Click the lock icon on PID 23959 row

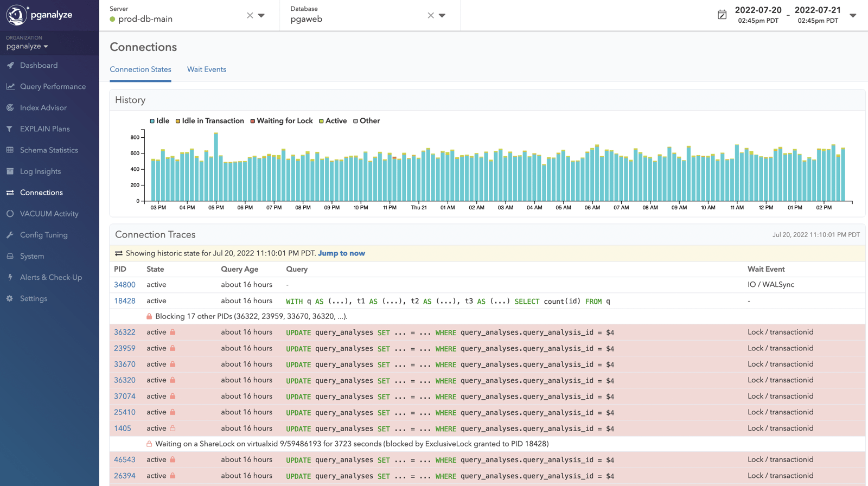point(173,348)
